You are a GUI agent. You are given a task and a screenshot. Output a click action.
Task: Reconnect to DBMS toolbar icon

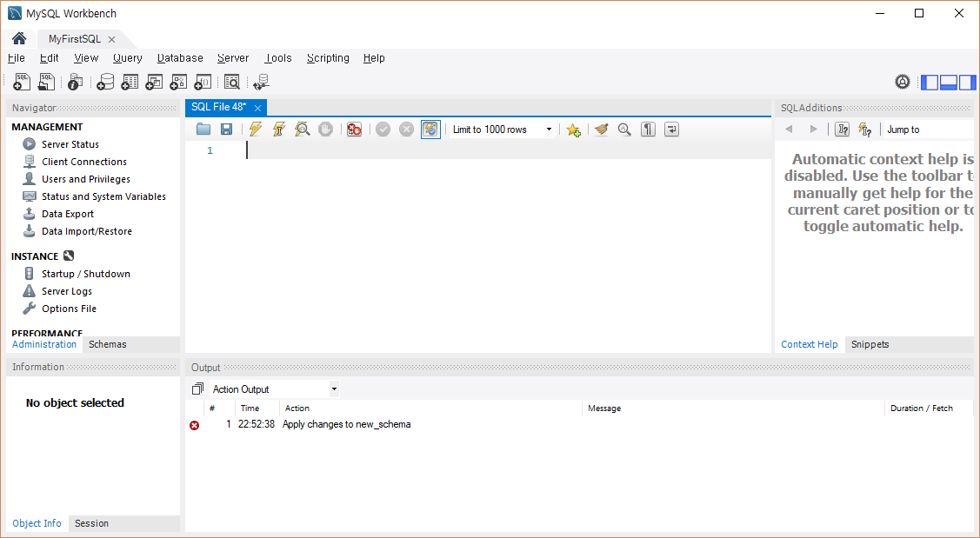coord(261,81)
